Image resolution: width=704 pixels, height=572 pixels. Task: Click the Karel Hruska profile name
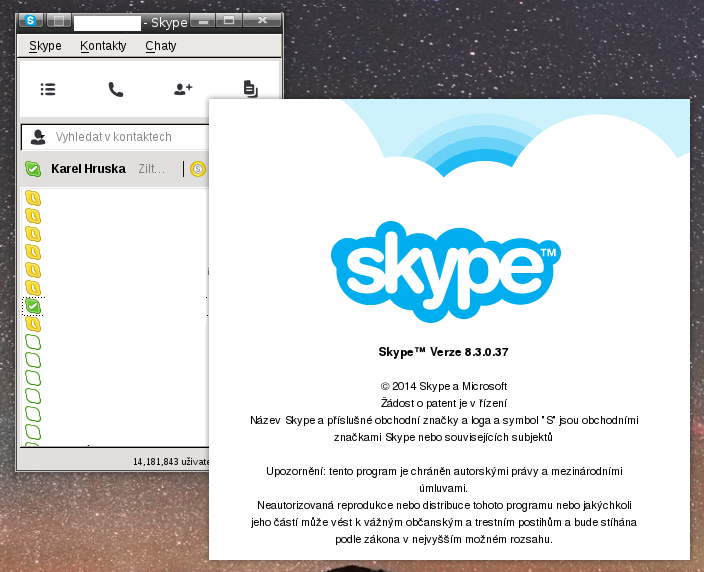pos(88,169)
